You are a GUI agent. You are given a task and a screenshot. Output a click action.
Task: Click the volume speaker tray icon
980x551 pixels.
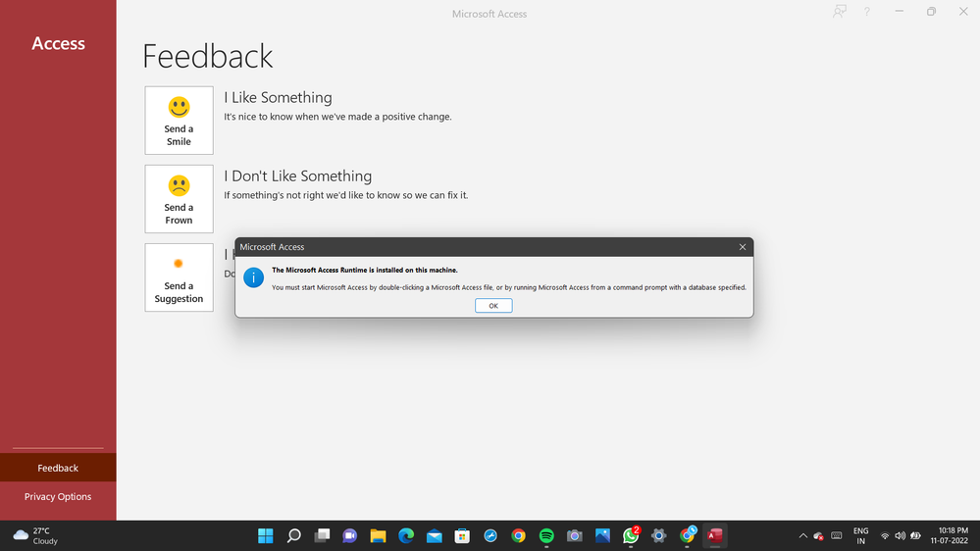click(900, 535)
